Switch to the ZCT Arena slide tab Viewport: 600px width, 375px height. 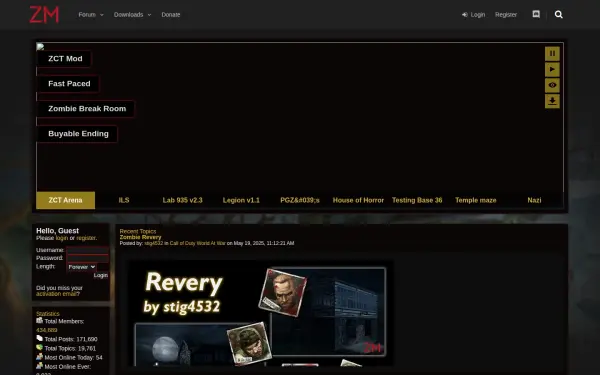65,200
